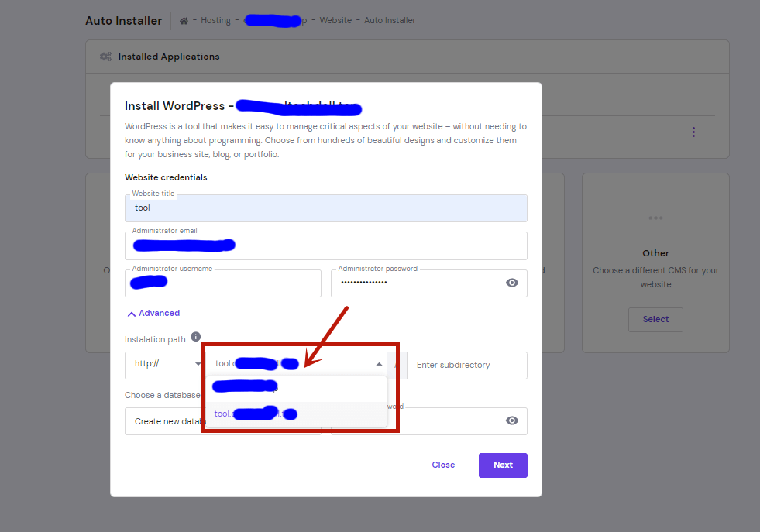This screenshot has height=532, width=760.
Task: Click the Installed Applications heading
Action: (x=169, y=57)
